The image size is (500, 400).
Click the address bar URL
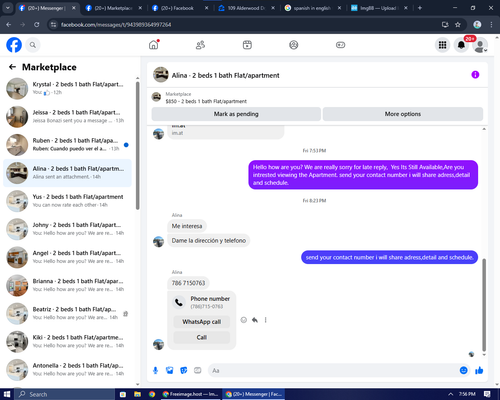point(116,25)
